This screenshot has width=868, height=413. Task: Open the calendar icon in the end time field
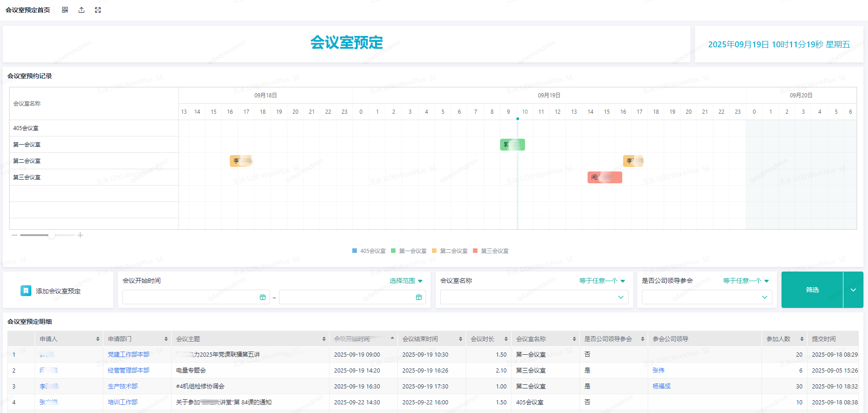pos(419,297)
